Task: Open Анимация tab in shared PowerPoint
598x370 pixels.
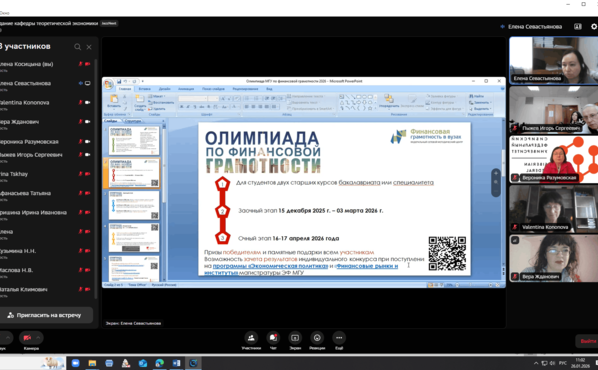Action: 186,89
